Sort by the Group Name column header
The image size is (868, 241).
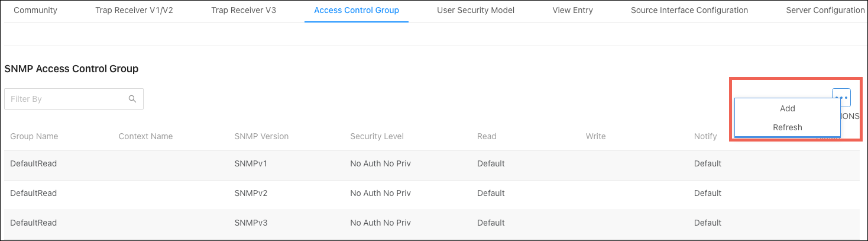point(34,136)
